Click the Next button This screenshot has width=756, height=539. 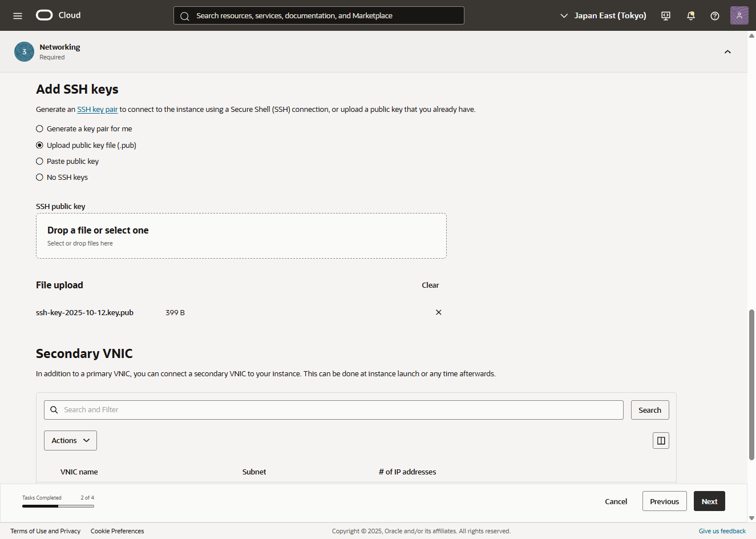tap(709, 501)
